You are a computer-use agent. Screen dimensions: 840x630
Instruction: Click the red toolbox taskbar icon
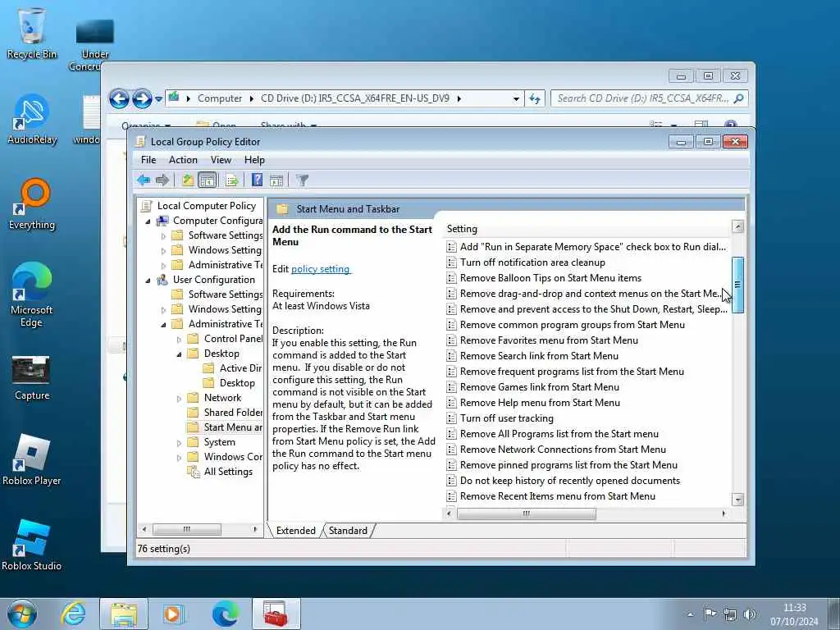(276, 614)
